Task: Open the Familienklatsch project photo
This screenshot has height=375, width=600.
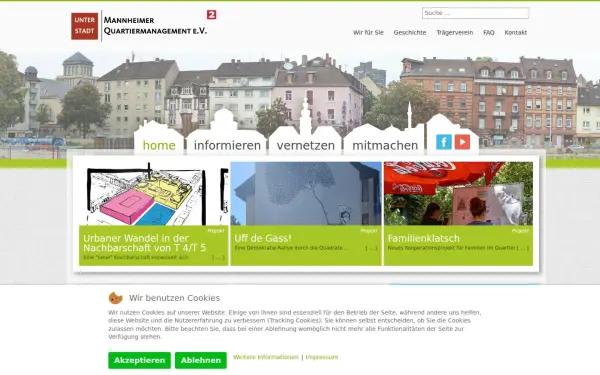Action: (x=458, y=194)
